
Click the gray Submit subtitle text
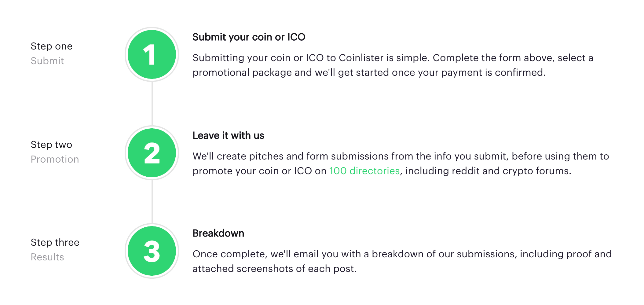(47, 61)
